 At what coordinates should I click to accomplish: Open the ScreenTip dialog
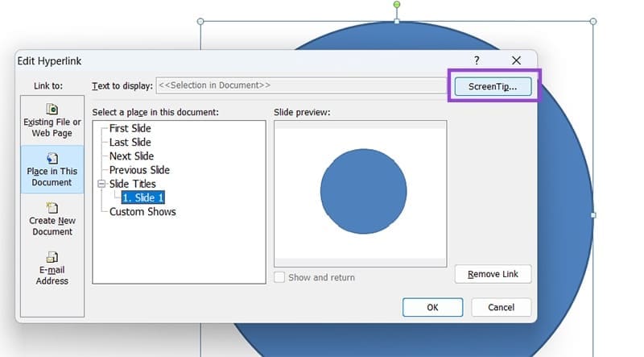coord(493,85)
